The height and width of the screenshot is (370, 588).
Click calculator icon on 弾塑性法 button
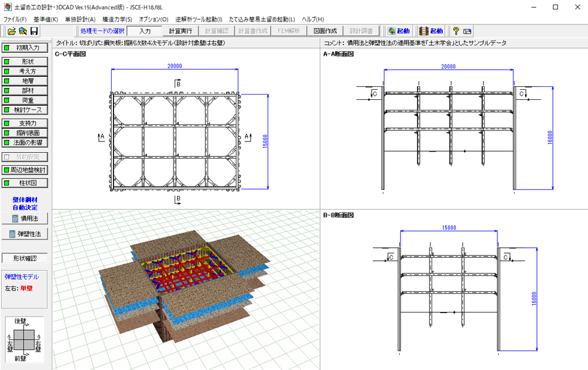pos(12,234)
